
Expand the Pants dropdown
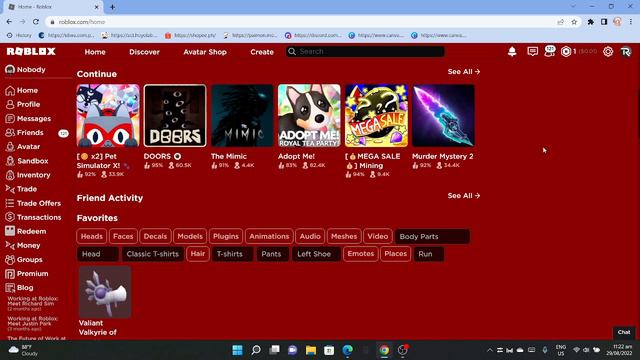click(x=273, y=254)
